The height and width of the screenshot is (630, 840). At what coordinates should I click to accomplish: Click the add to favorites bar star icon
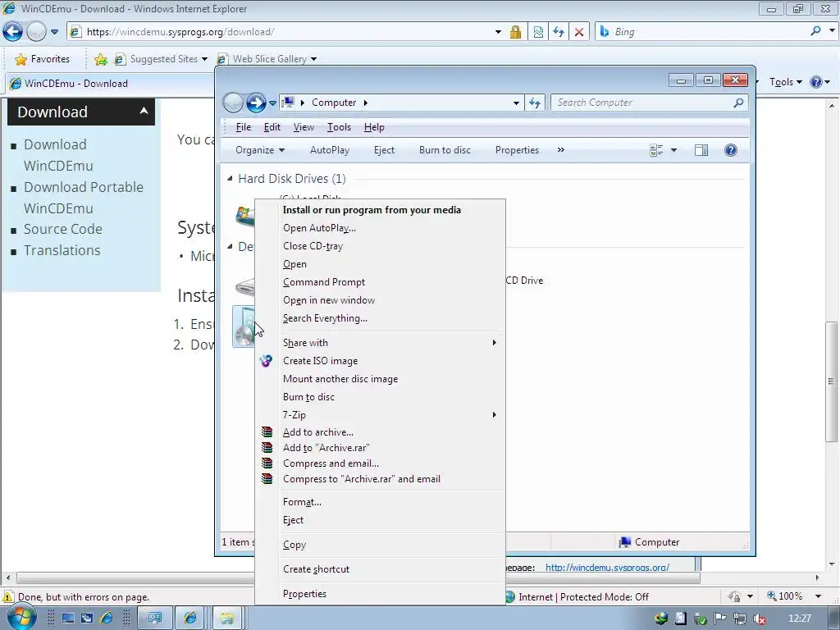tap(100, 59)
